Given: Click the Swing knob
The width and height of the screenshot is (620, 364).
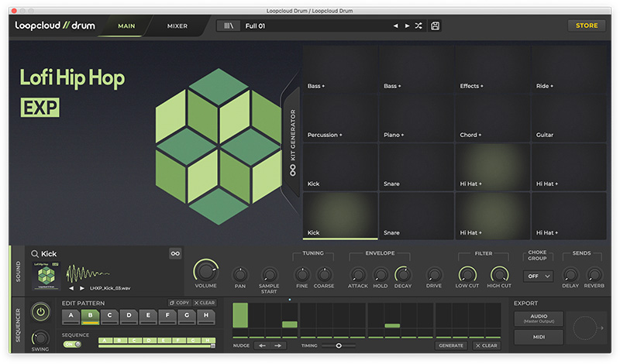Looking at the screenshot, I should (40, 338).
